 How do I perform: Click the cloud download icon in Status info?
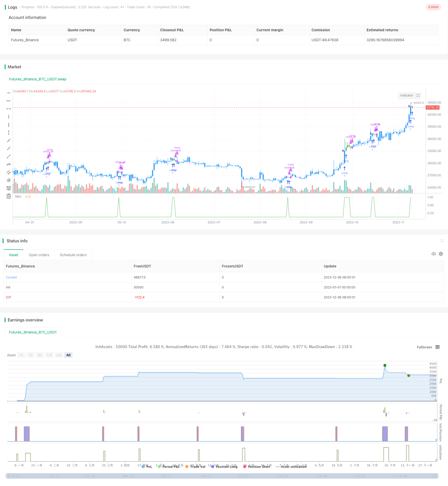pos(434,254)
